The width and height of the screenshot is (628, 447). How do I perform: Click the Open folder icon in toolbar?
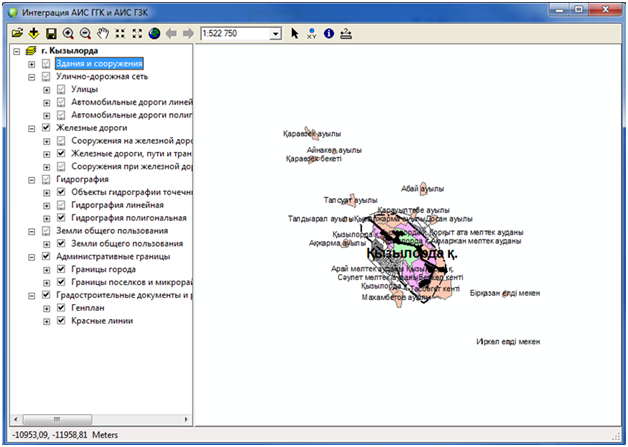(x=16, y=33)
